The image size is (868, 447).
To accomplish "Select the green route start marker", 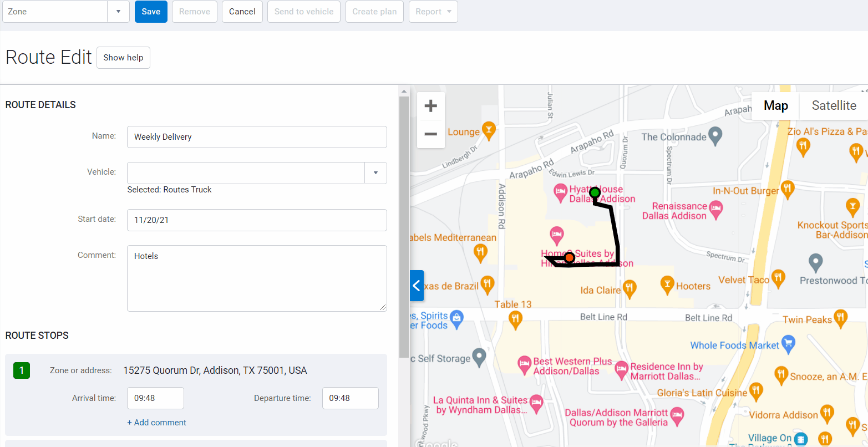I will click(595, 192).
